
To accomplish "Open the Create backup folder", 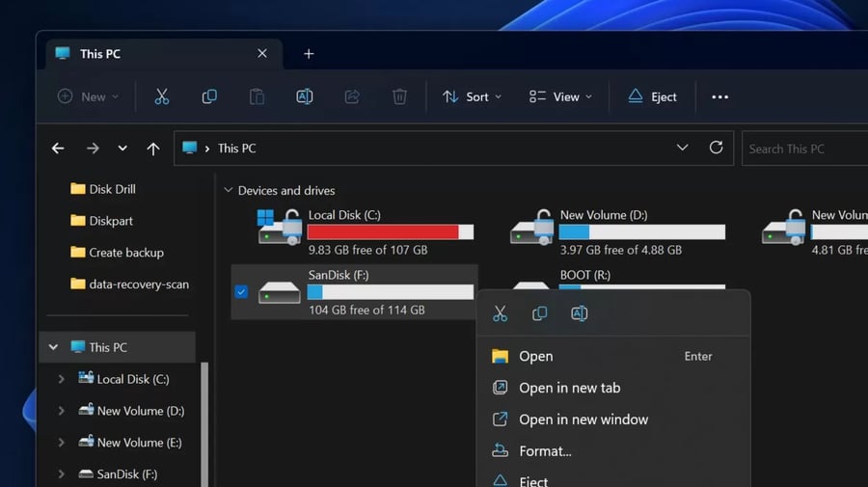I will (118, 253).
